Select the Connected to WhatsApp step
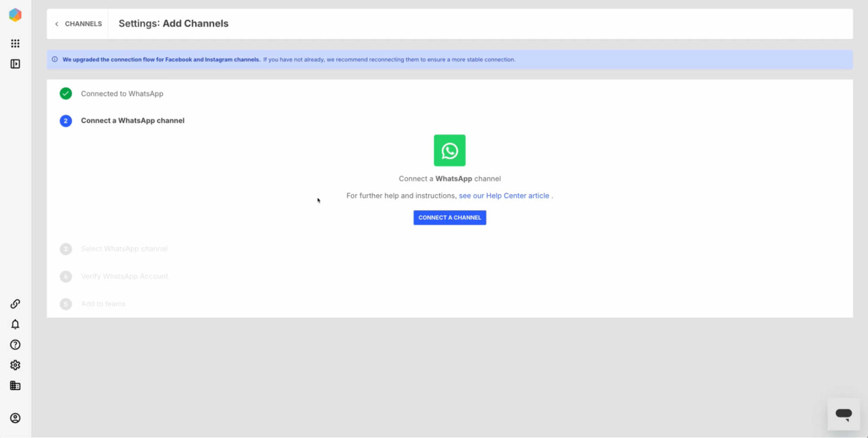This screenshot has height=438, width=868. [122, 93]
